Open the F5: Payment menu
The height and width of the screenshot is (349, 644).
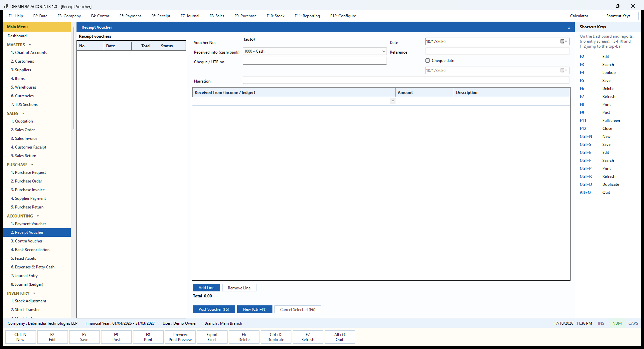[130, 16]
